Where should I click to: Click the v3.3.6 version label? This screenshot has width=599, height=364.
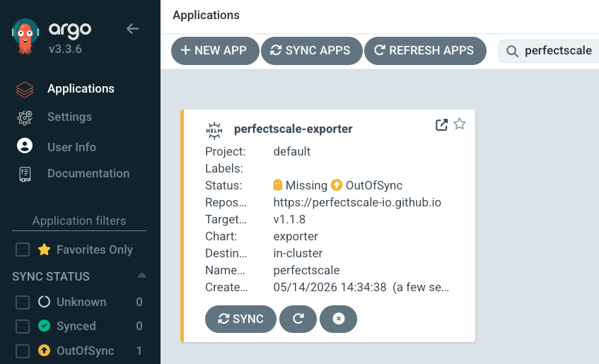point(65,49)
